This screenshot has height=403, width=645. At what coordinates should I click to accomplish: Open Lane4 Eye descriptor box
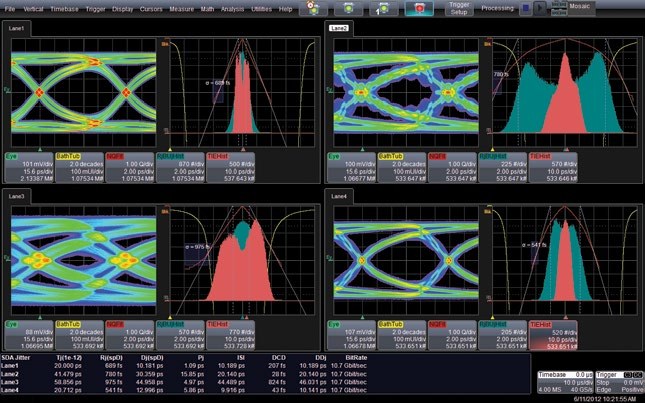pyautogui.click(x=352, y=336)
